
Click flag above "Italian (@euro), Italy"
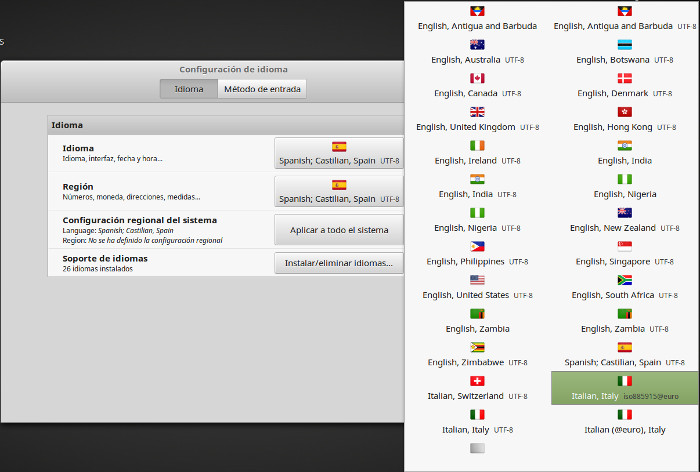[625, 415]
